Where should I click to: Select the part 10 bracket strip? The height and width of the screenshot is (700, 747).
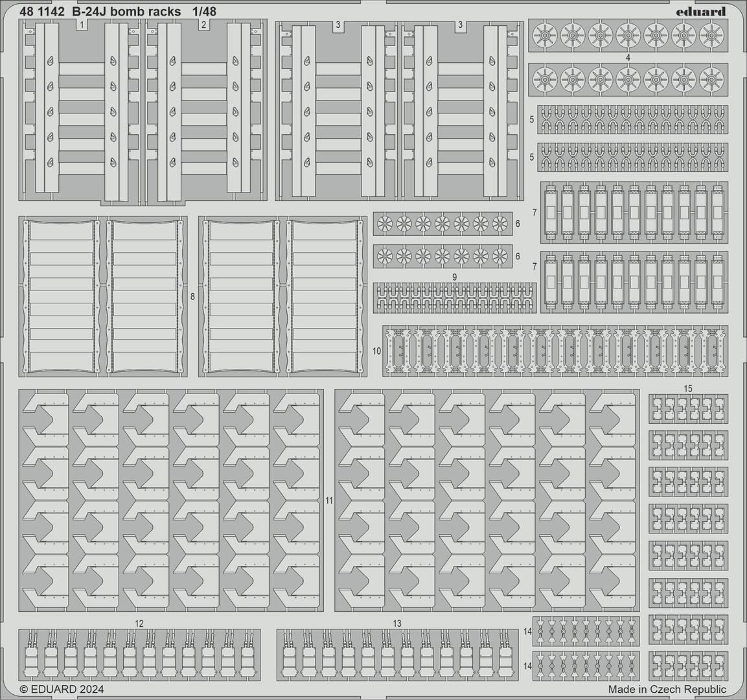pyautogui.click(x=555, y=351)
